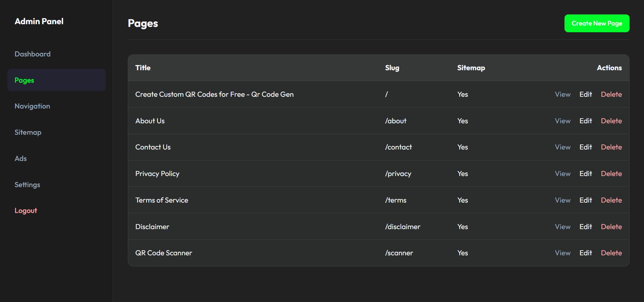View the Create Custom QR Codes page

562,94
